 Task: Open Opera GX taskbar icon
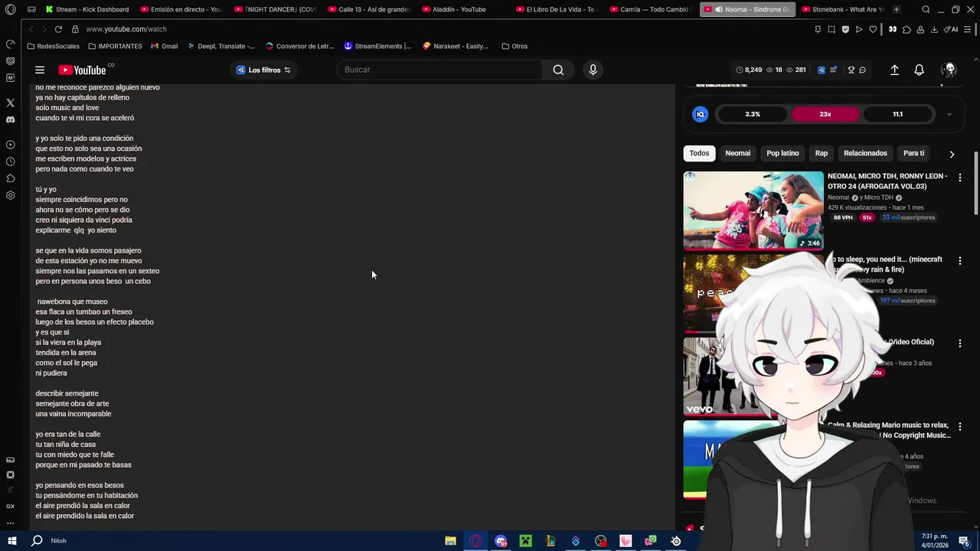tap(475, 541)
